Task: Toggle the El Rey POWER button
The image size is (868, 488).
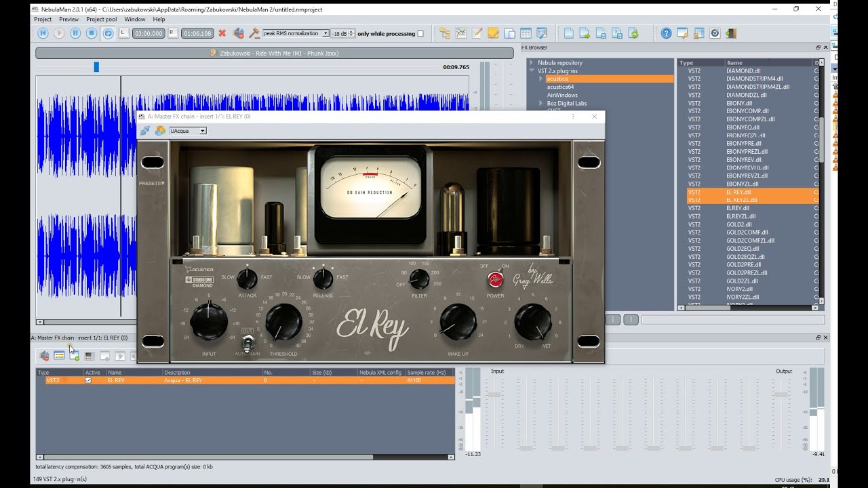Action: coord(496,280)
